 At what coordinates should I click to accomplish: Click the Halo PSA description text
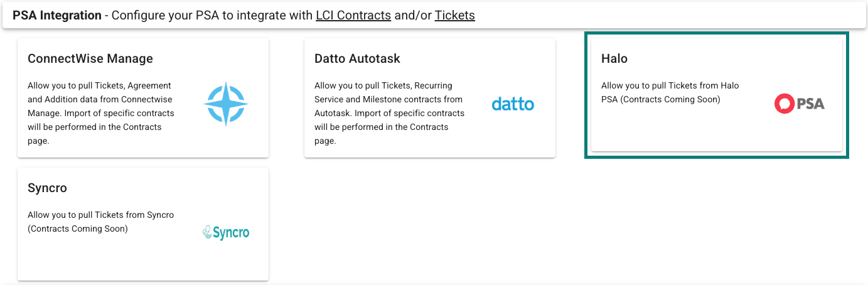[x=670, y=92]
